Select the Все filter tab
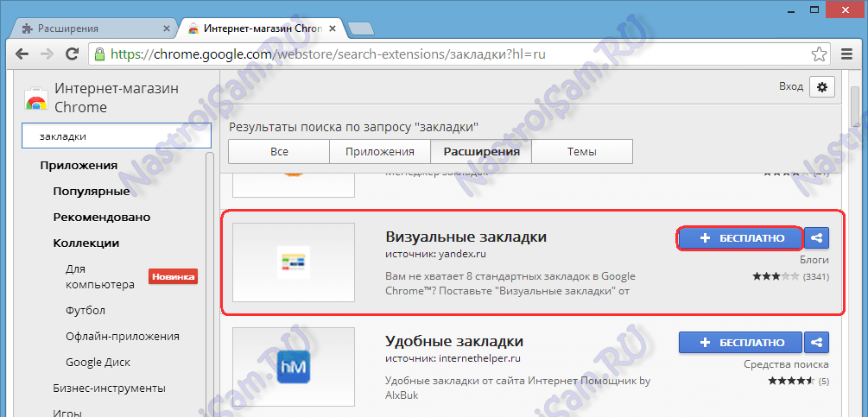Screen dimensions: 868x417 pos(279,152)
